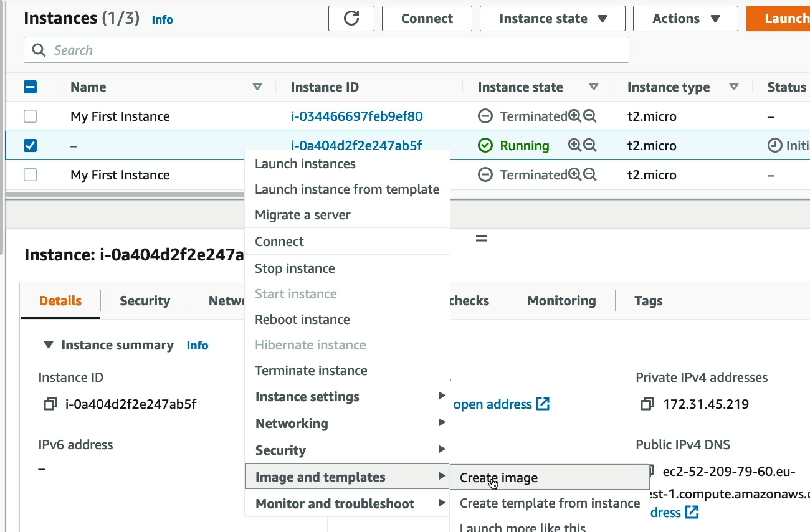Click the refresh instances icon button
This screenshot has height=532, width=810.
(351, 19)
